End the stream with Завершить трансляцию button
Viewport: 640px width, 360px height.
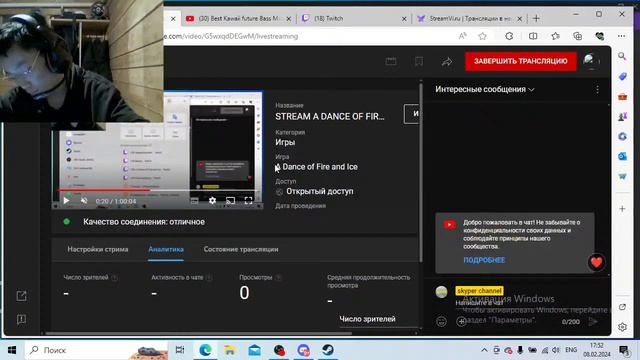point(520,61)
